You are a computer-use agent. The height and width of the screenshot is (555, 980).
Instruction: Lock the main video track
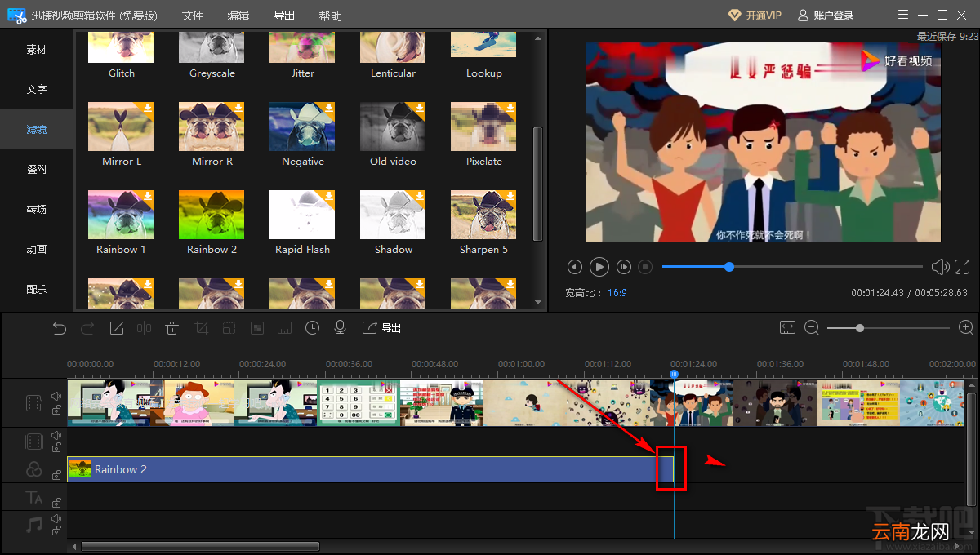point(56,410)
